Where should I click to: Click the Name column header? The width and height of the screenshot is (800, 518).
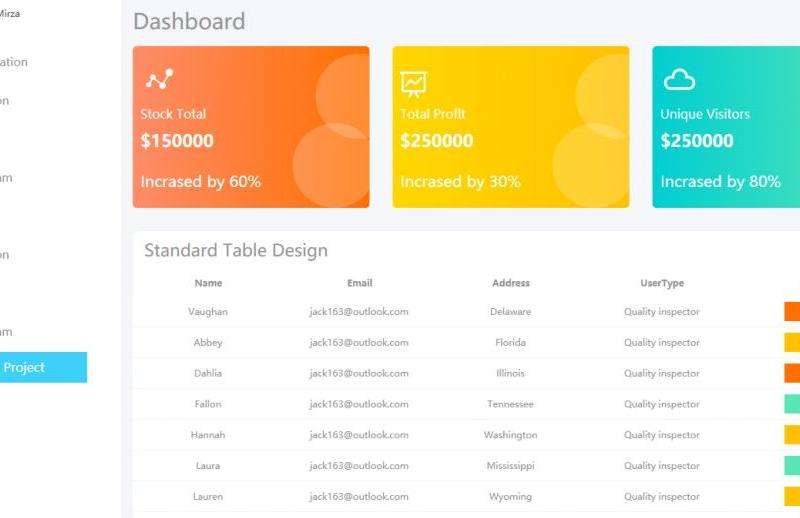[208, 283]
